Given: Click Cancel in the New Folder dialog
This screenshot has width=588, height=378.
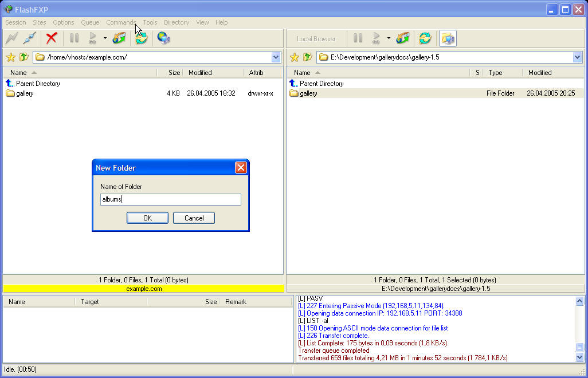Looking at the screenshot, I should (x=194, y=218).
